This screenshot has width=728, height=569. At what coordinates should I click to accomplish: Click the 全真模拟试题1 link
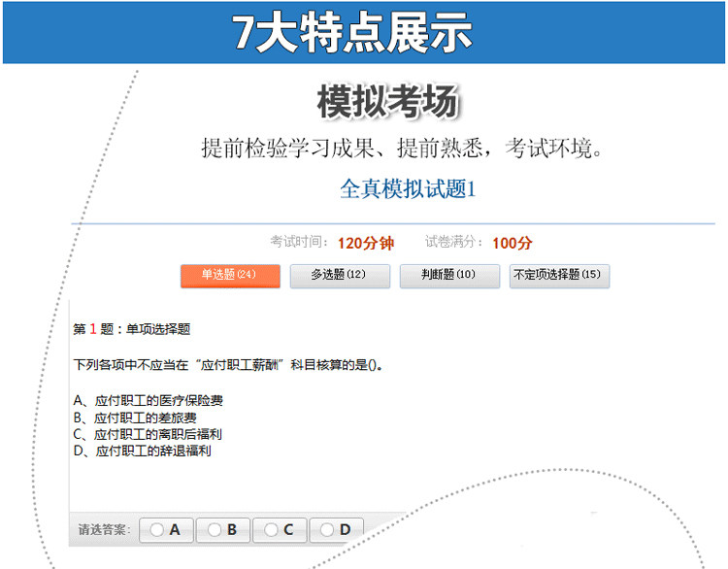[408, 188]
